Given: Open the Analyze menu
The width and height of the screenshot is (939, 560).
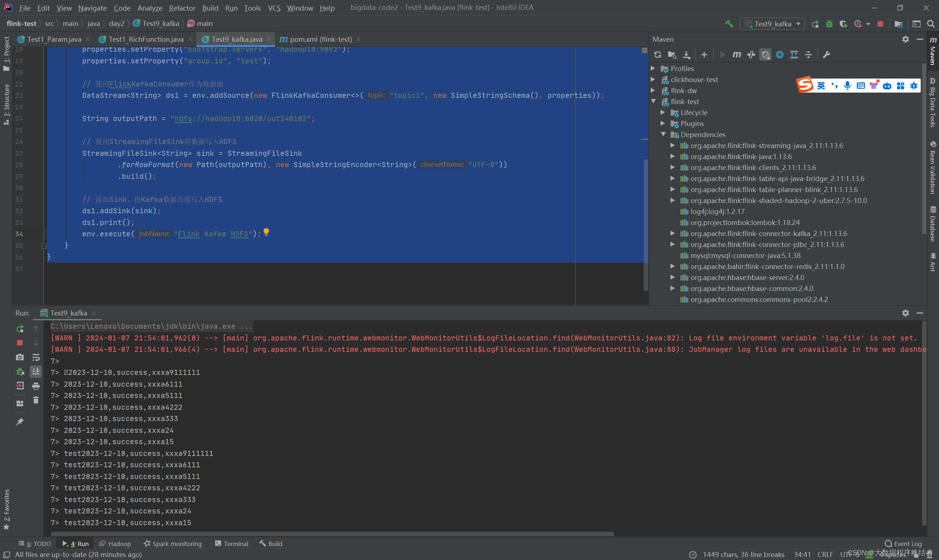Looking at the screenshot, I should [150, 8].
